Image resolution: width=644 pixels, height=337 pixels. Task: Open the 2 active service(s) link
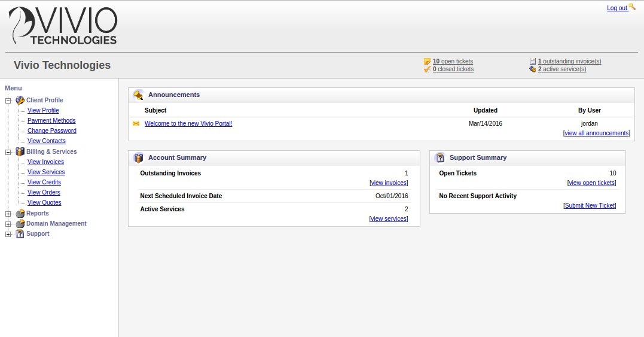click(562, 69)
